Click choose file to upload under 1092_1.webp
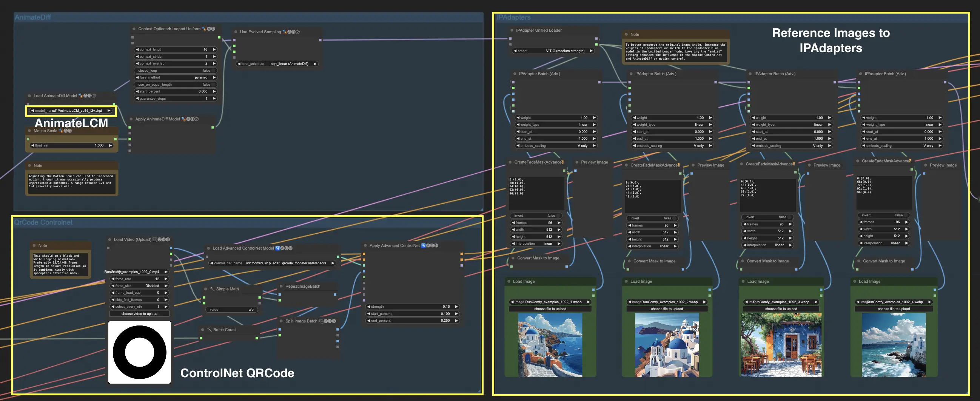980x401 pixels. (550, 309)
